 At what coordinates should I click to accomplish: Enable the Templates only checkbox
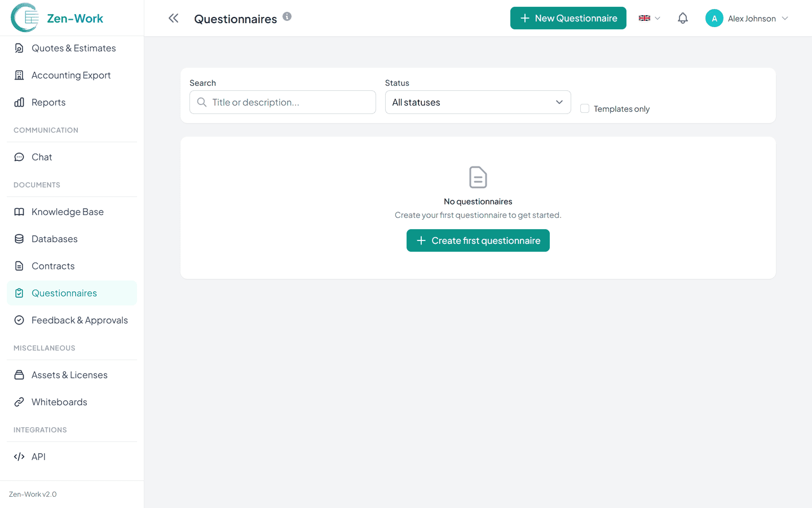585,108
